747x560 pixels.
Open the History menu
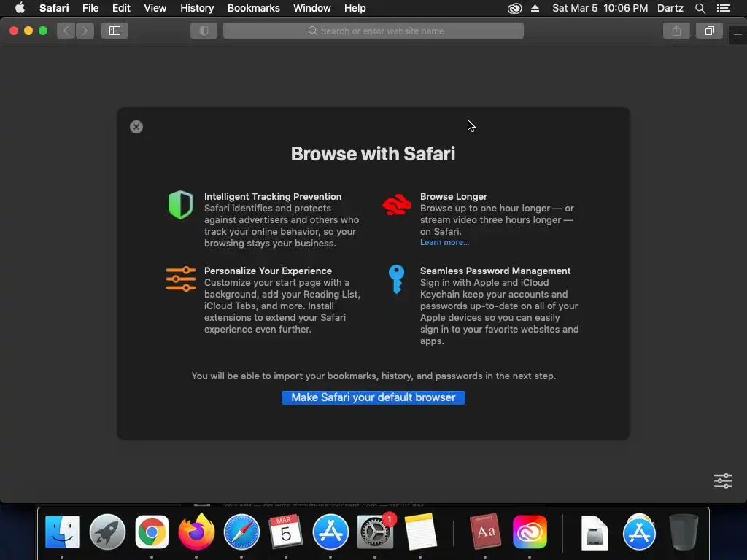coord(197,8)
